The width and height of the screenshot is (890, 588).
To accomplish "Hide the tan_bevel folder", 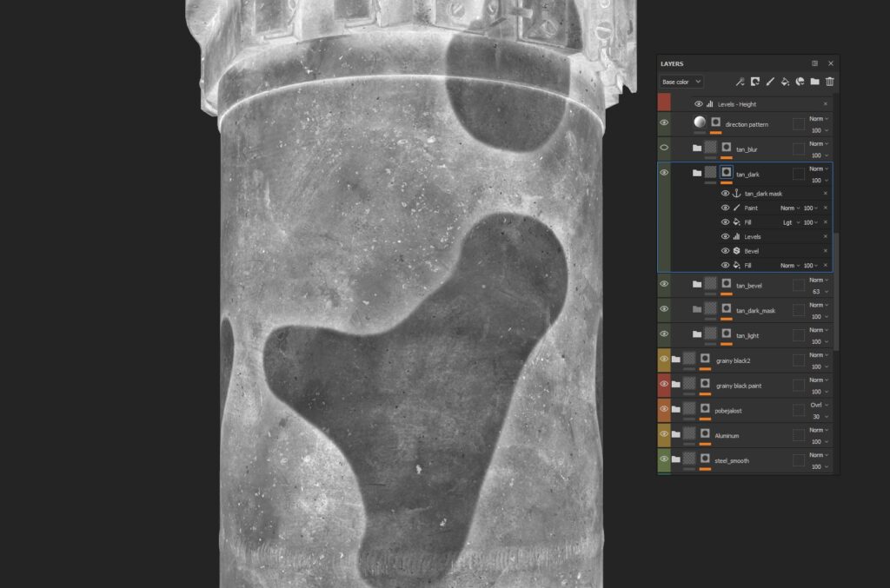I will [x=664, y=283].
